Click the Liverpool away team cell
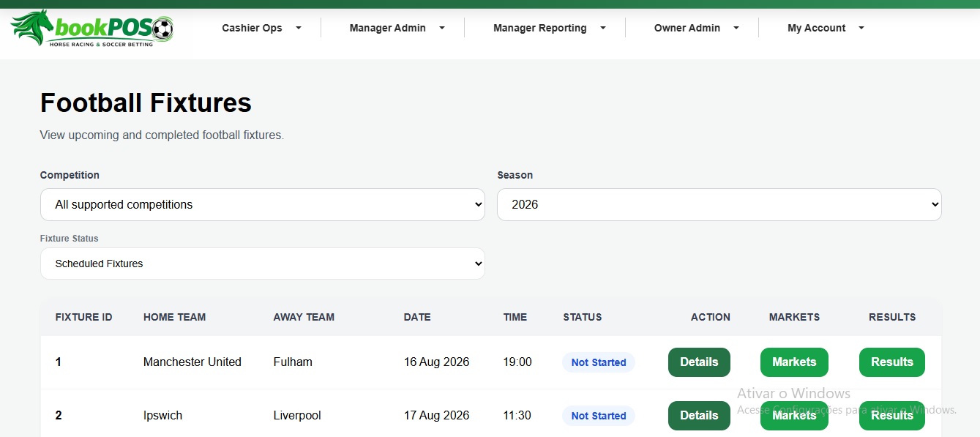 pos(297,415)
